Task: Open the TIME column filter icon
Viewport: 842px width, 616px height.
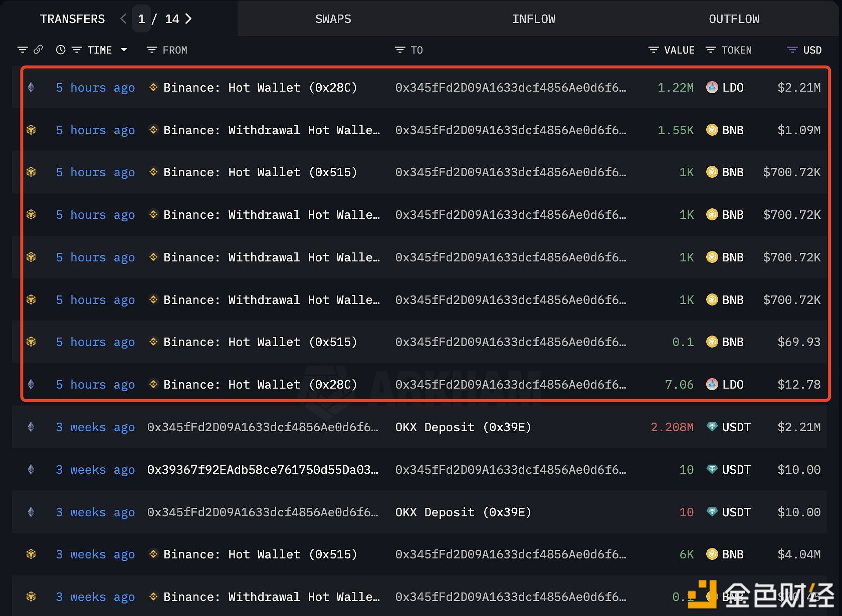Action: tap(77, 50)
